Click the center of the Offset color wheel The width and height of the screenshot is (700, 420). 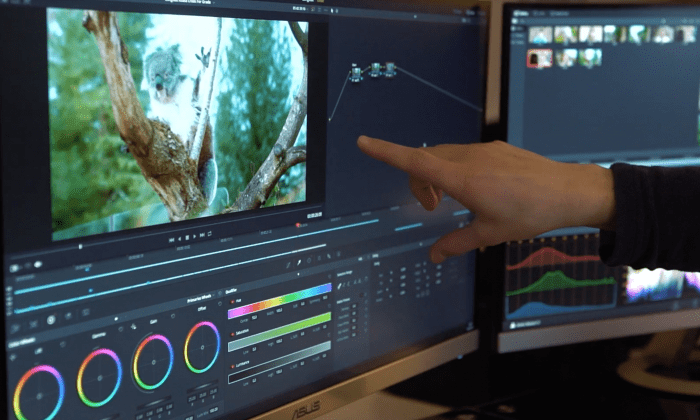(202, 347)
